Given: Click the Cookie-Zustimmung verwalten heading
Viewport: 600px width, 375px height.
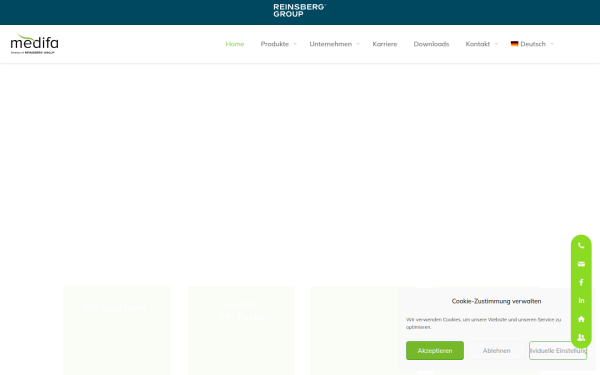Looking at the screenshot, I should click(496, 301).
